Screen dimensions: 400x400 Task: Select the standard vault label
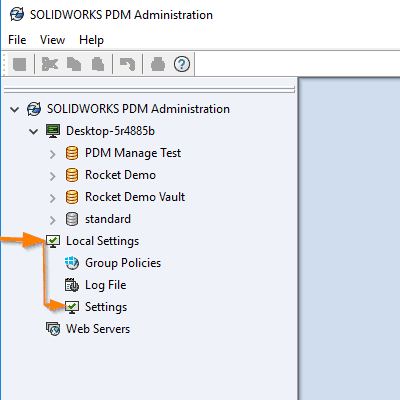108,219
